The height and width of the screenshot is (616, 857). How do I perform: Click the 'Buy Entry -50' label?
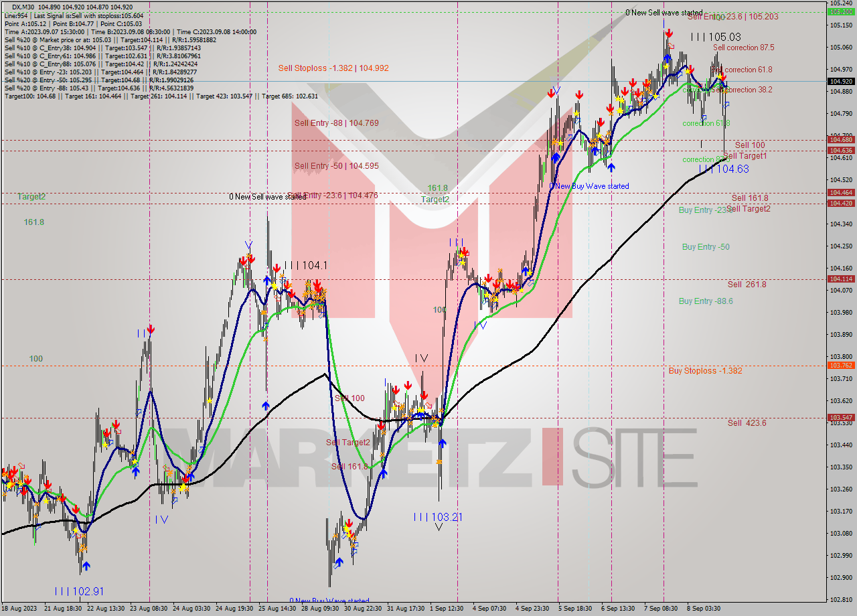706,247
